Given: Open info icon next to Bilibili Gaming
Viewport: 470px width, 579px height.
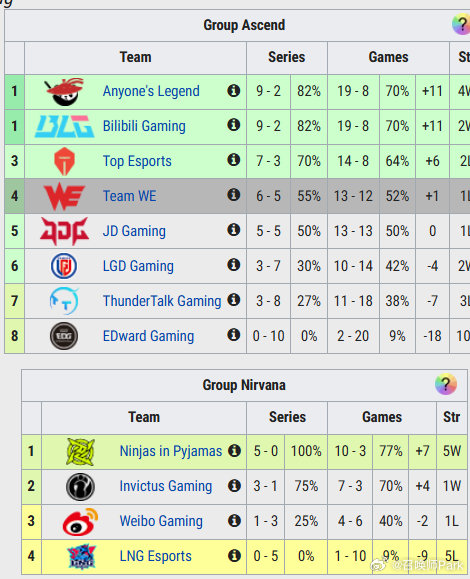Looking at the screenshot, I should pos(233,125).
